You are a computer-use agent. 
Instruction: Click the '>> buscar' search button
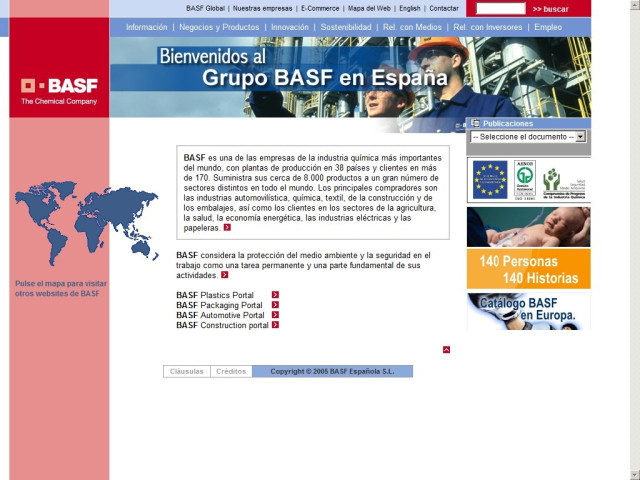[x=550, y=9]
